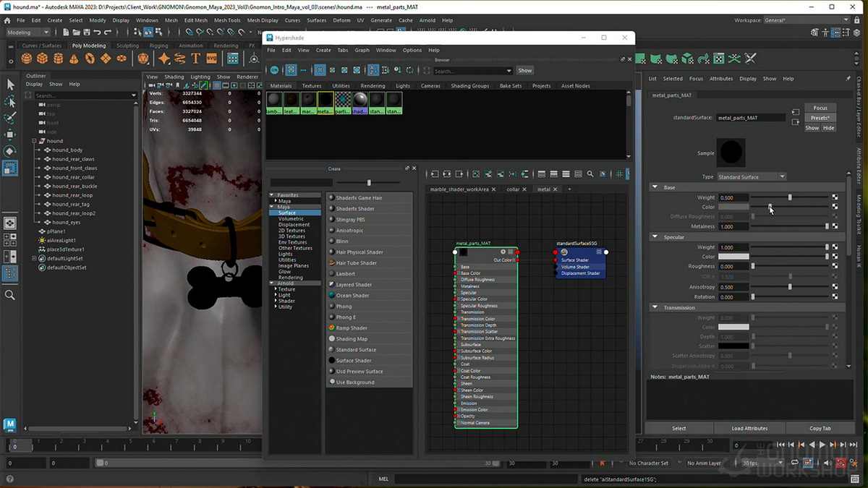Expand the hound group in Outliner

point(34,141)
